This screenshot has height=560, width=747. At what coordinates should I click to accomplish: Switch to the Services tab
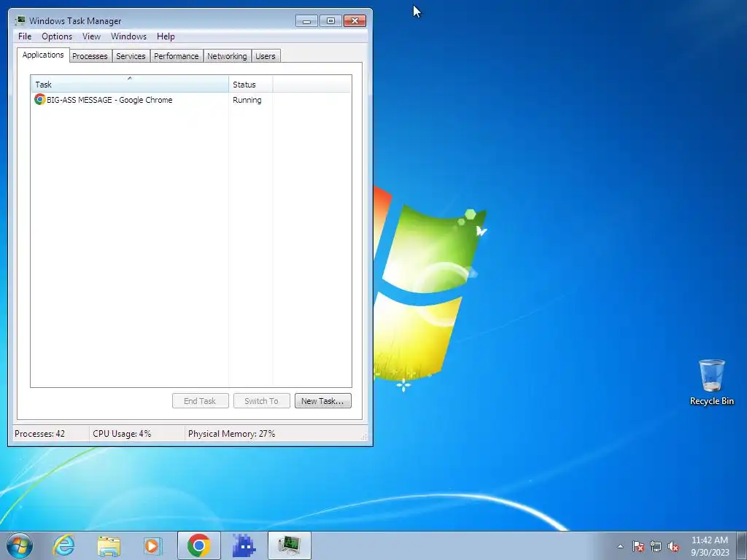(x=131, y=56)
